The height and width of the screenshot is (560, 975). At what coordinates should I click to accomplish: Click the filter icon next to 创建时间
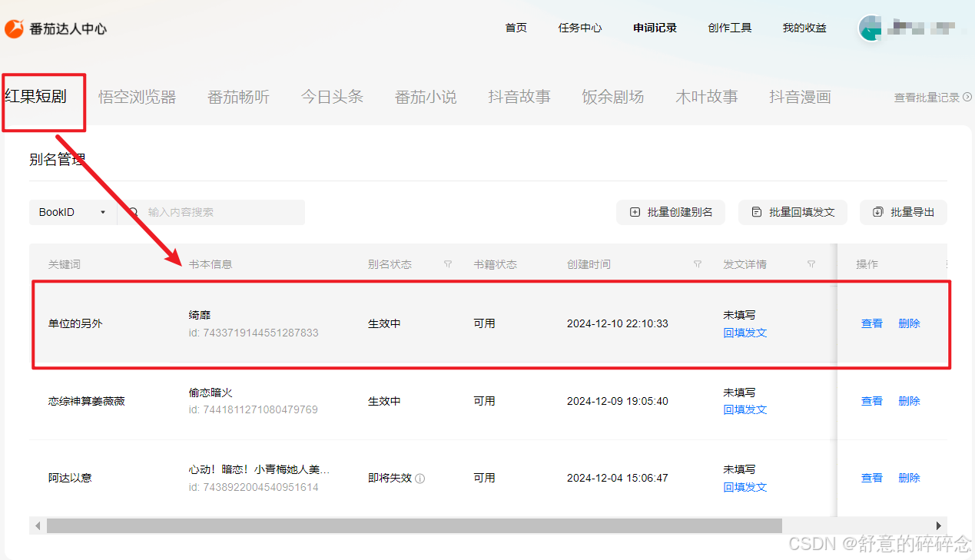[698, 264]
